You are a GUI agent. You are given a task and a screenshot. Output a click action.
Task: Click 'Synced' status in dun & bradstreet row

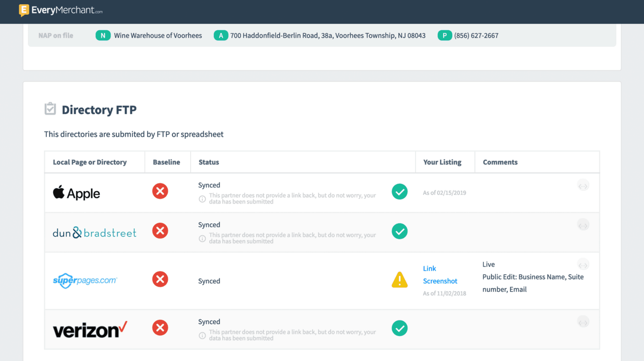209,225
